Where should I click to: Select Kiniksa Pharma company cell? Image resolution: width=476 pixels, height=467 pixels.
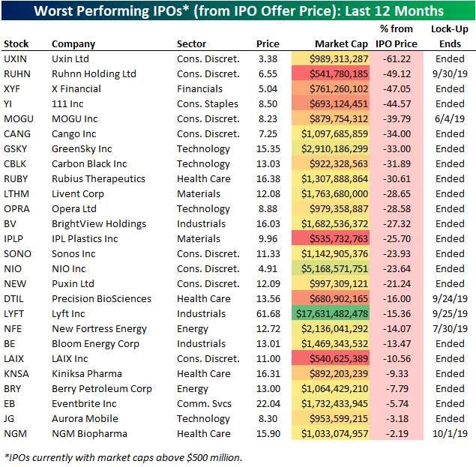click(x=86, y=374)
